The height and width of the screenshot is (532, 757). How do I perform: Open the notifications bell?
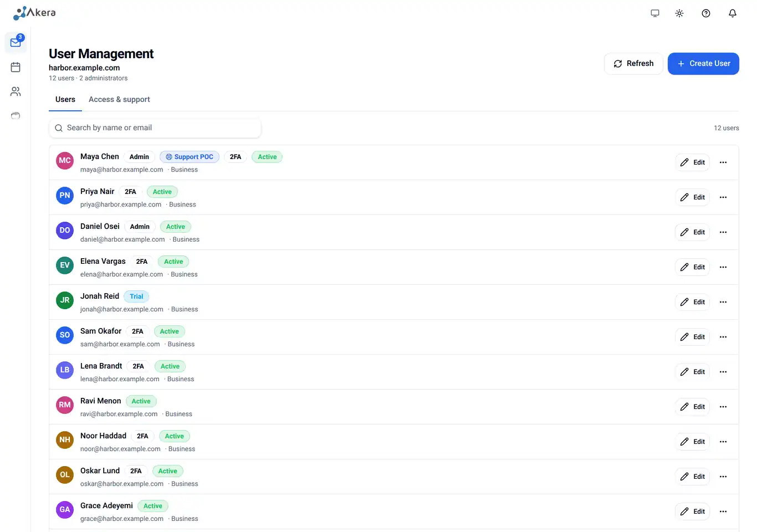tap(733, 13)
